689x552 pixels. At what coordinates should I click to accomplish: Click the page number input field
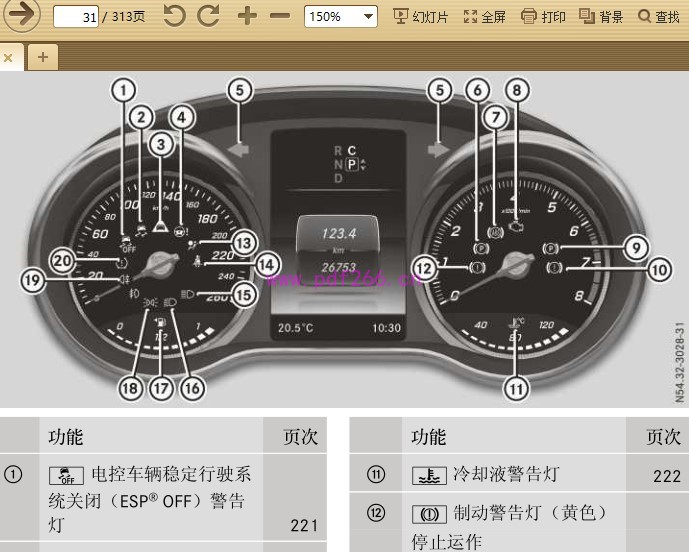(x=75, y=17)
